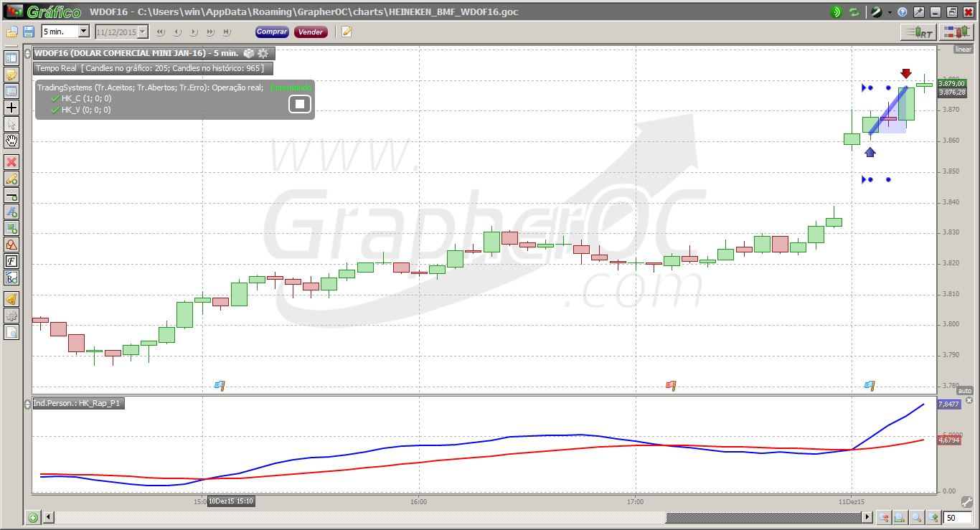This screenshot has height=530, width=980.
Task: Click the dark green sphere icon
Action: coord(876,12)
